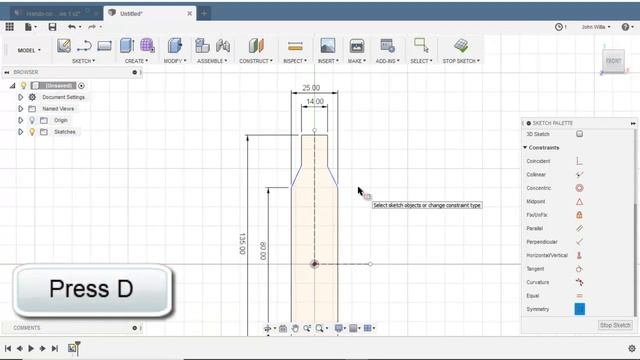
Task: Click the sketch feature in the timeline
Action: [x=73, y=348]
